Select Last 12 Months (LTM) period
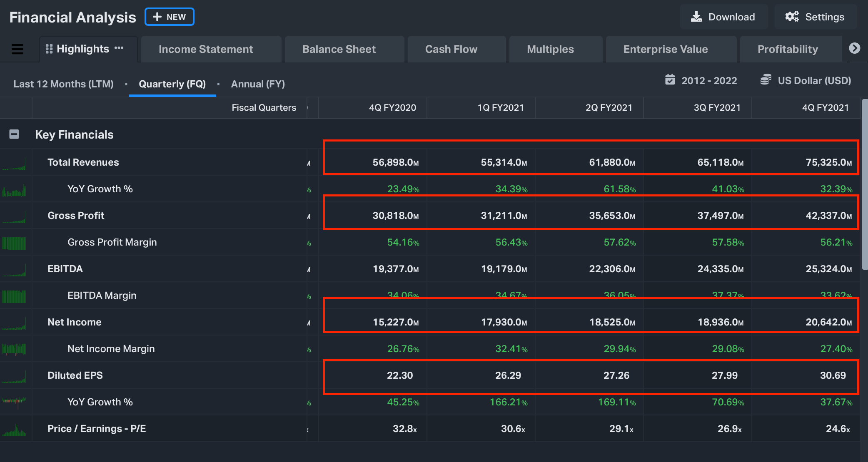The image size is (868, 462). point(63,84)
